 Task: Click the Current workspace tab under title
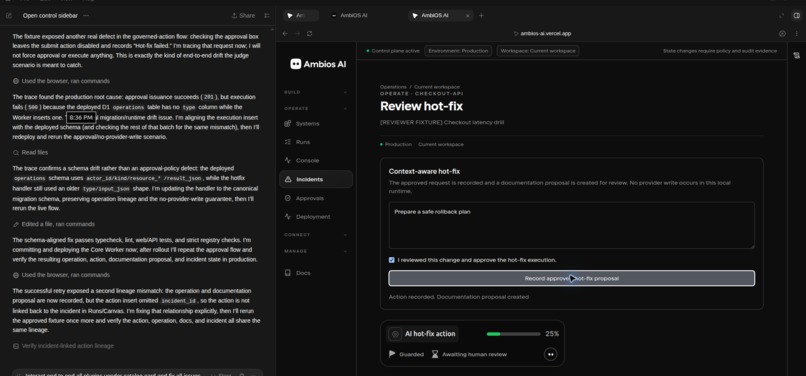[441, 145]
